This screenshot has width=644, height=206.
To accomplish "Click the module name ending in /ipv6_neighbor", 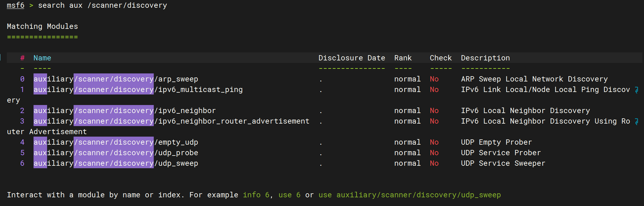I will 125,111.
